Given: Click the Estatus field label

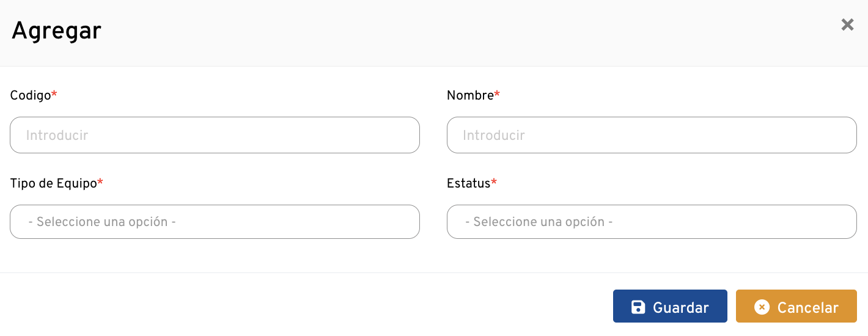Looking at the screenshot, I should pos(469,183).
